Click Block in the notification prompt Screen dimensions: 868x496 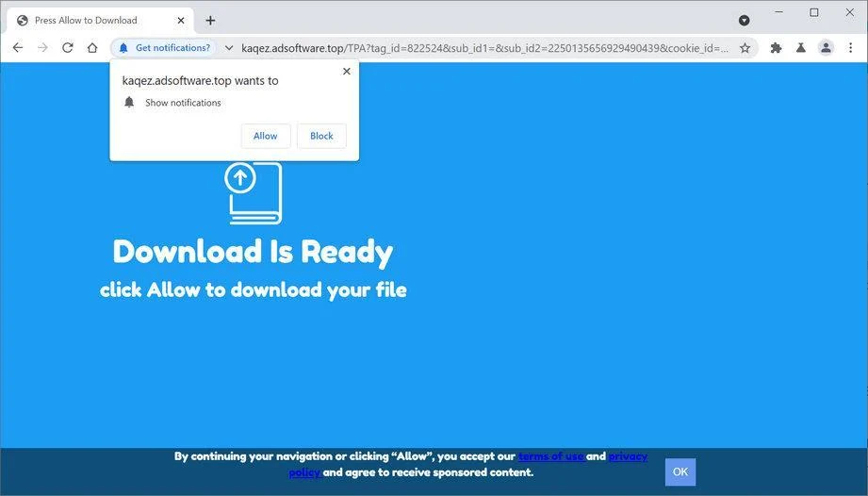(x=321, y=136)
